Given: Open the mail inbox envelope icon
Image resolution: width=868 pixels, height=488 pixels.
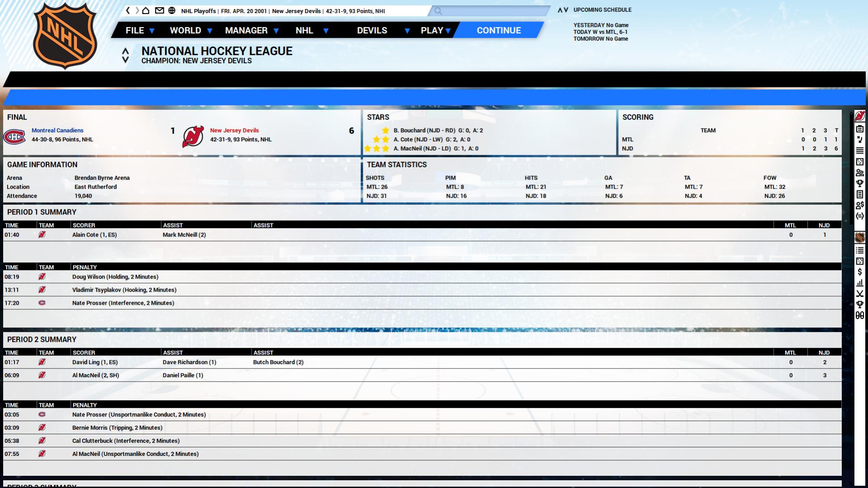Looking at the screenshot, I should 159,10.
